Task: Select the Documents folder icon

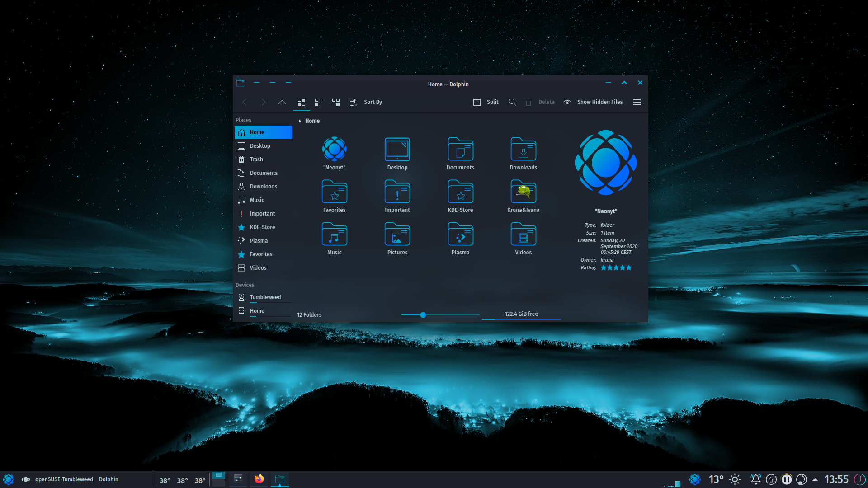Action: 460,149
